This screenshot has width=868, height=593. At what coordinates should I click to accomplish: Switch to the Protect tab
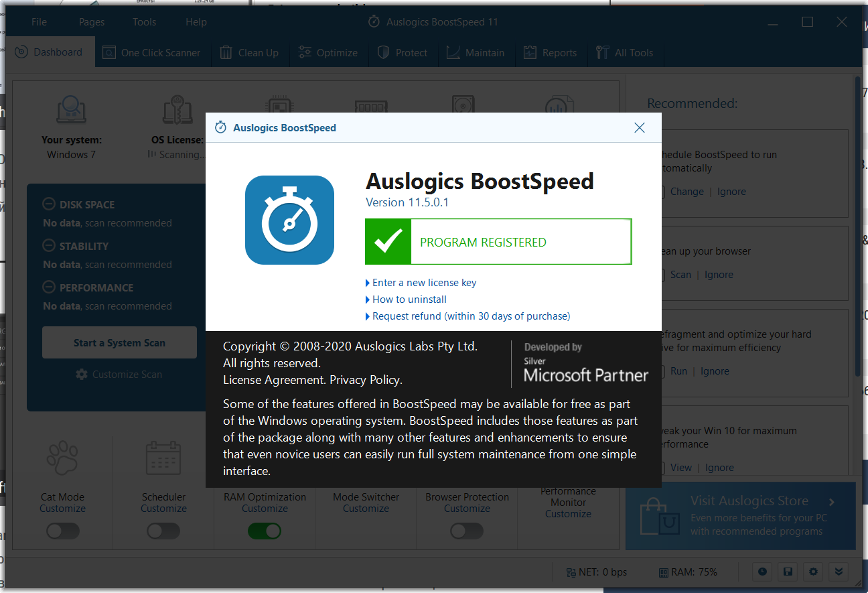pyautogui.click(x=403, y=53)
